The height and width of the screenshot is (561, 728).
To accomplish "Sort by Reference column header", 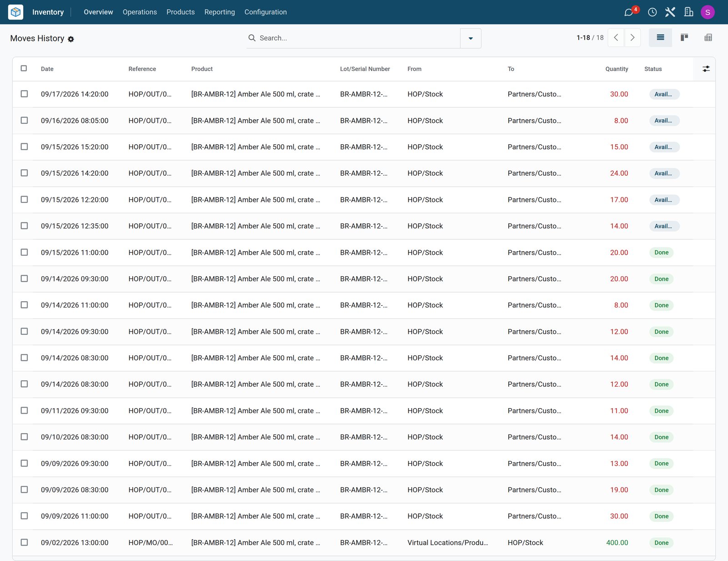I will coord(142,69).
